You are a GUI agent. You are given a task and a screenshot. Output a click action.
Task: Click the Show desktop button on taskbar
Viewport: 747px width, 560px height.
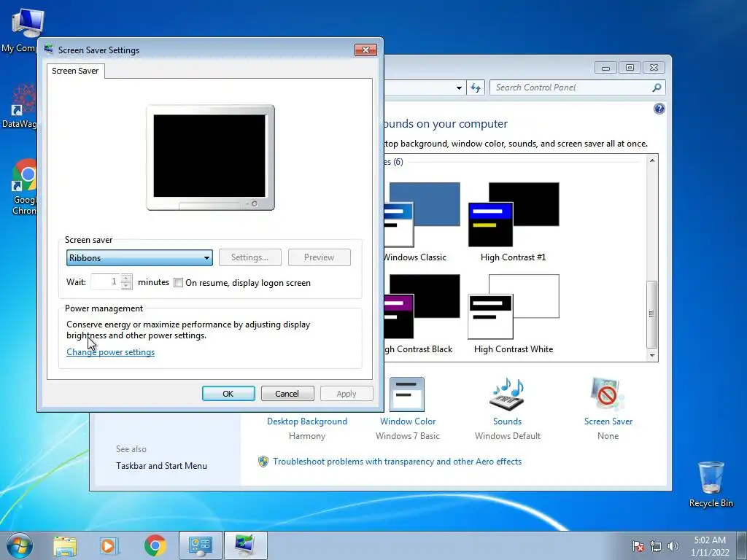point(742,545)
